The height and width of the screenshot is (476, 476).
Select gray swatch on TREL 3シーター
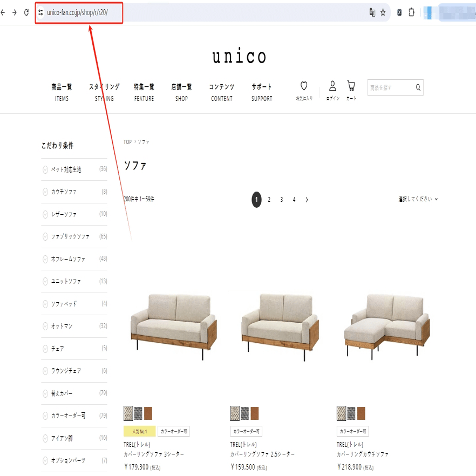pos(138,413)
